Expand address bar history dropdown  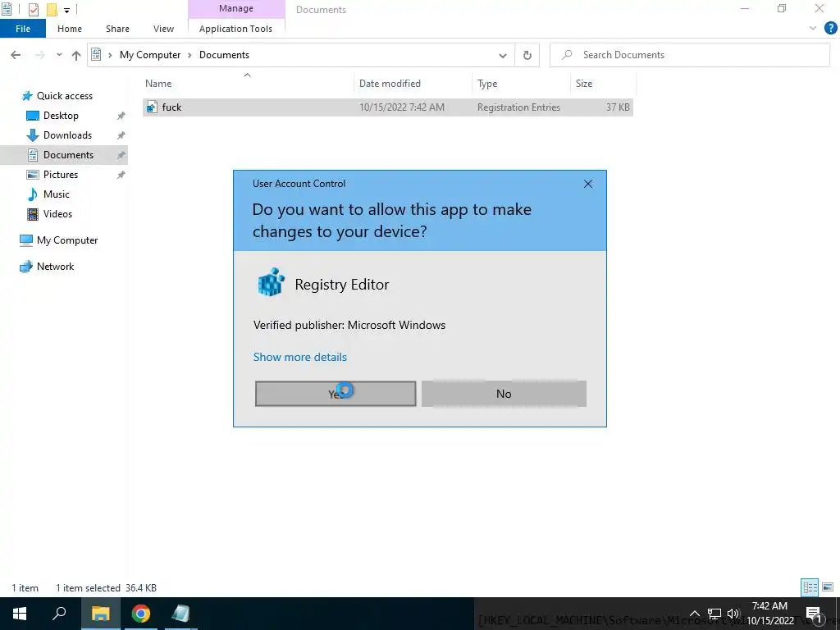click(503, 55)
